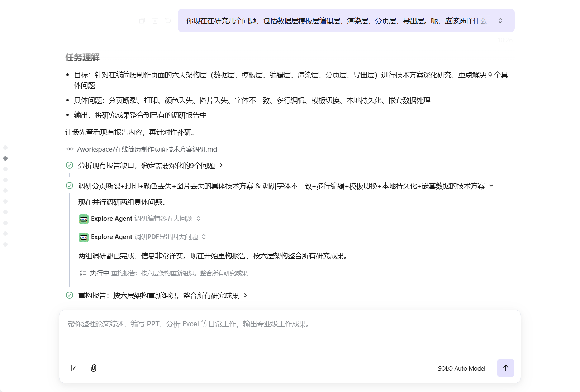Click second Explore Agent avatar for PDF research

tap(84, 237)
